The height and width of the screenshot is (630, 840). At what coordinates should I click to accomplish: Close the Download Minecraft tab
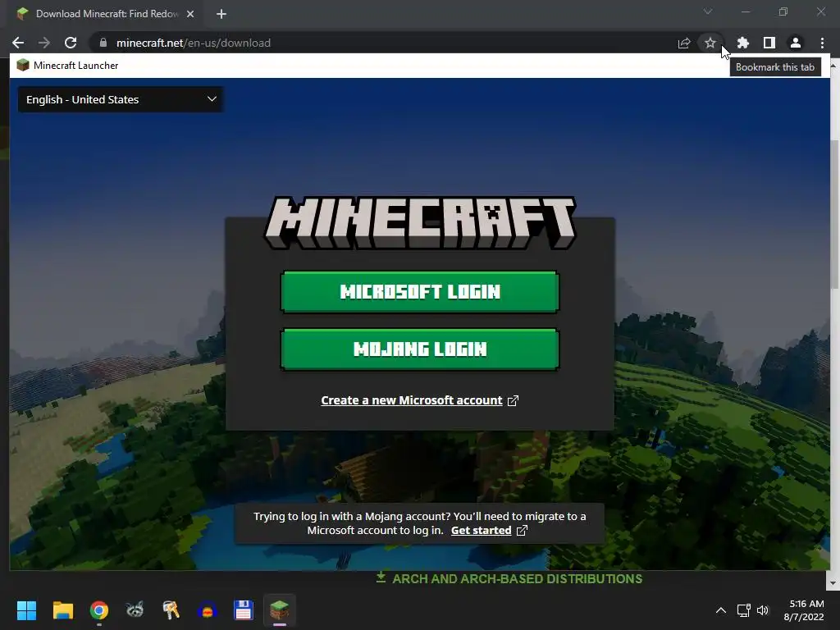pos(190,14)
